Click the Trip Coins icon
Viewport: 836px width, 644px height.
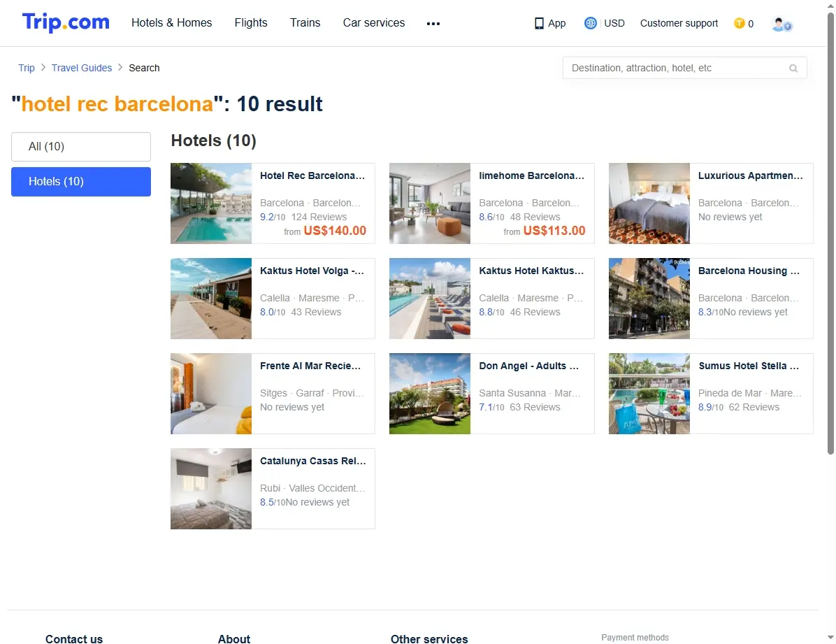click(739, 24)
